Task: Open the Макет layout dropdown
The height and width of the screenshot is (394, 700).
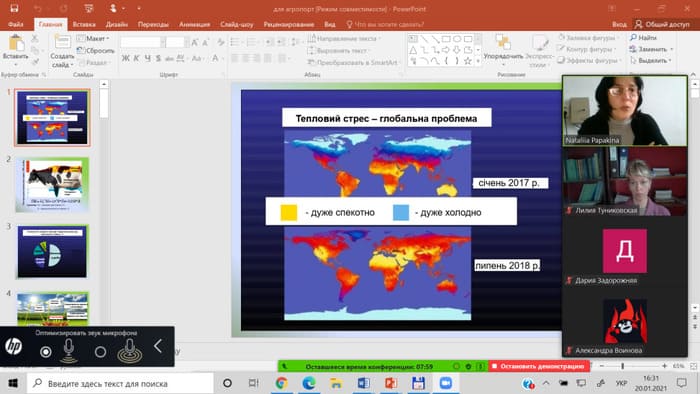Action: 93,39
